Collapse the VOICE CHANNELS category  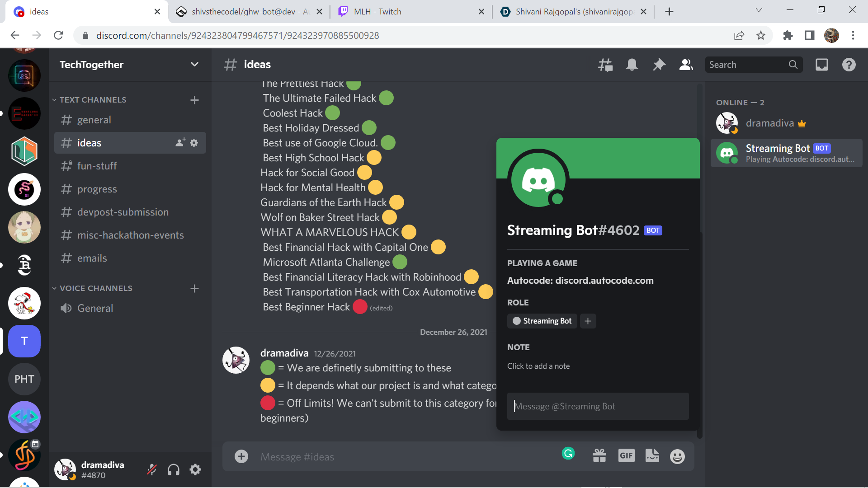95,288
